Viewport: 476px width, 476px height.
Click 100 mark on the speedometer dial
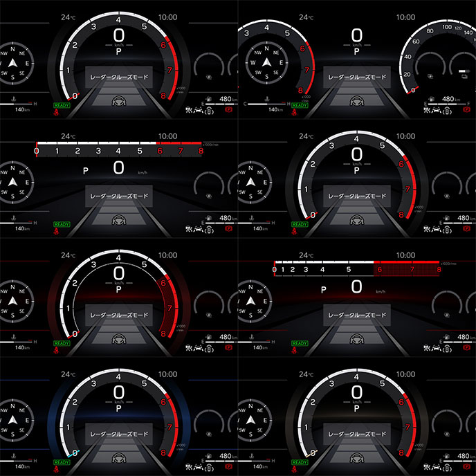[x=447, y=27]
